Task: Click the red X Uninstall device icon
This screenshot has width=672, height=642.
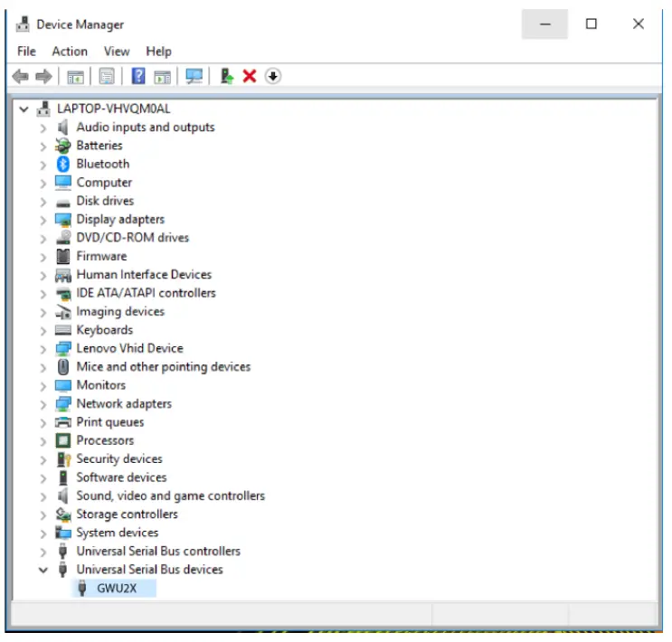Action: tap(250, 76)
